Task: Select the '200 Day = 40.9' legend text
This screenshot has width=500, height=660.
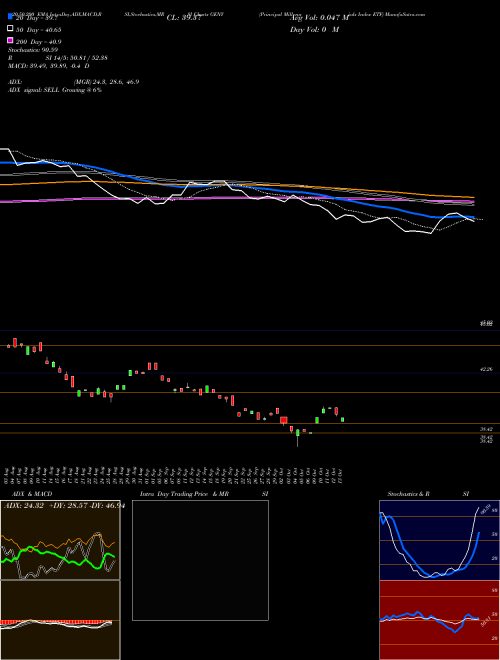Action: point(39,42)
